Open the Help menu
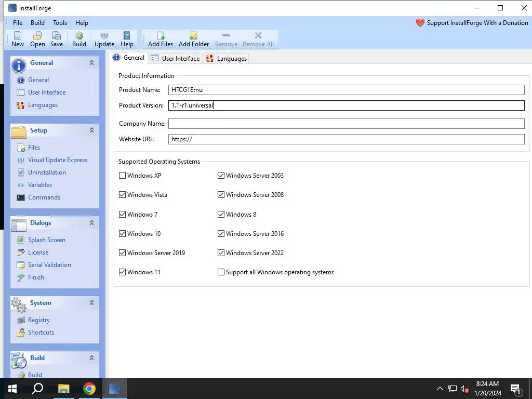 click(82, 23)
